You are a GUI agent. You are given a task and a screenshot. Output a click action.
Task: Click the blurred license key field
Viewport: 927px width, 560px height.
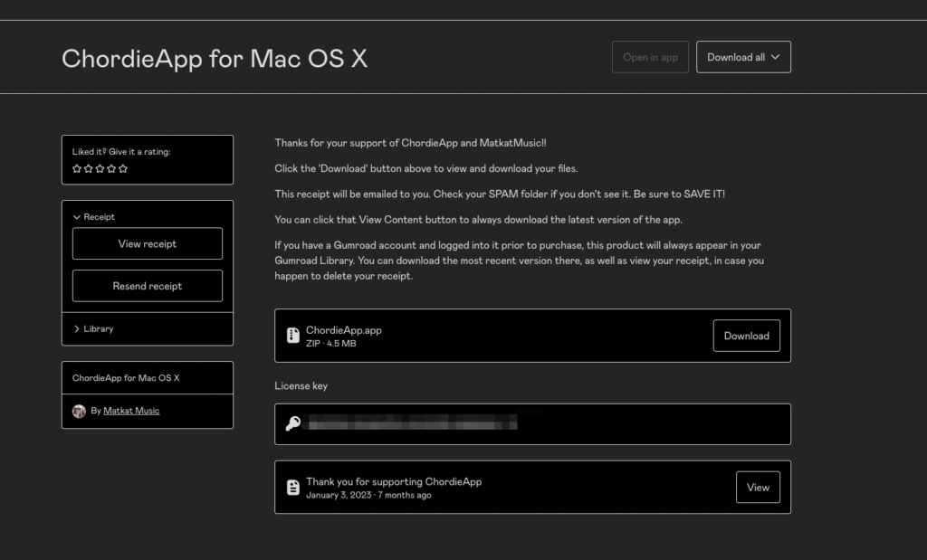pyautogui.click(x=412, y=423)
